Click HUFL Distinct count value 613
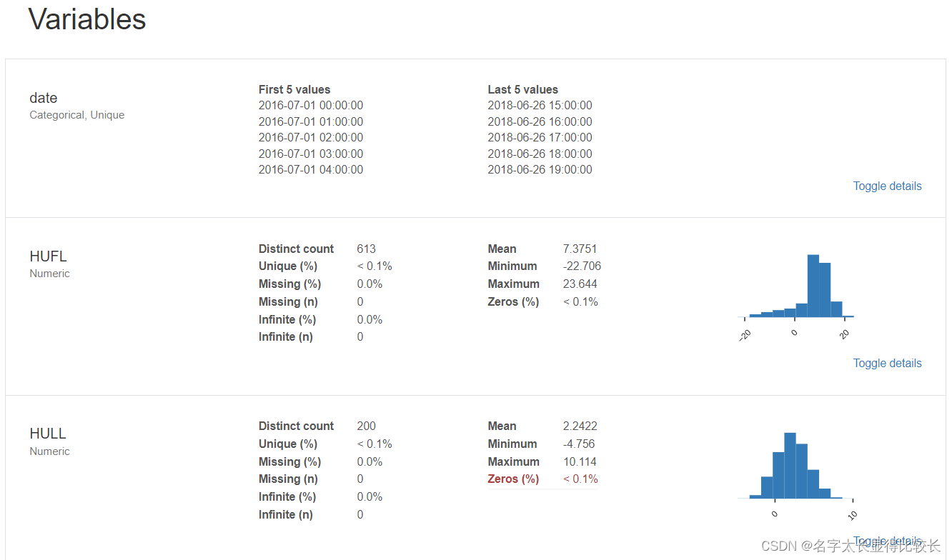The height and width of the screenshot is (560, 952). tap(366, 249)
